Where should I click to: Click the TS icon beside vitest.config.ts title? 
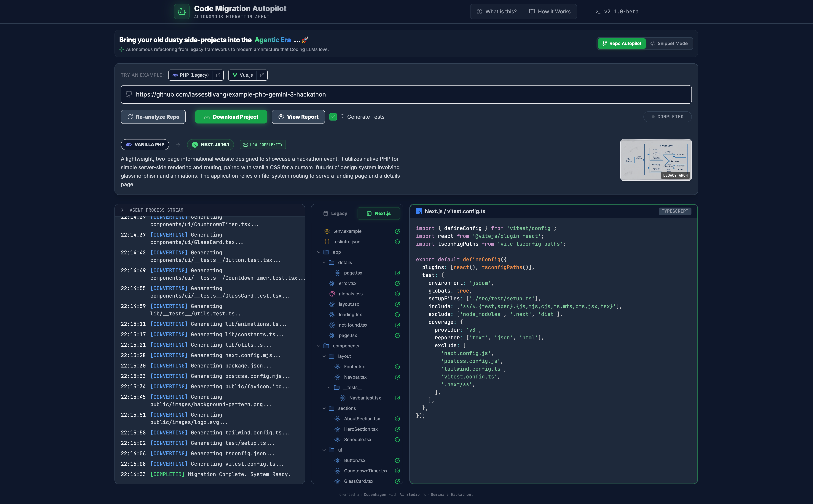(419, 211)
